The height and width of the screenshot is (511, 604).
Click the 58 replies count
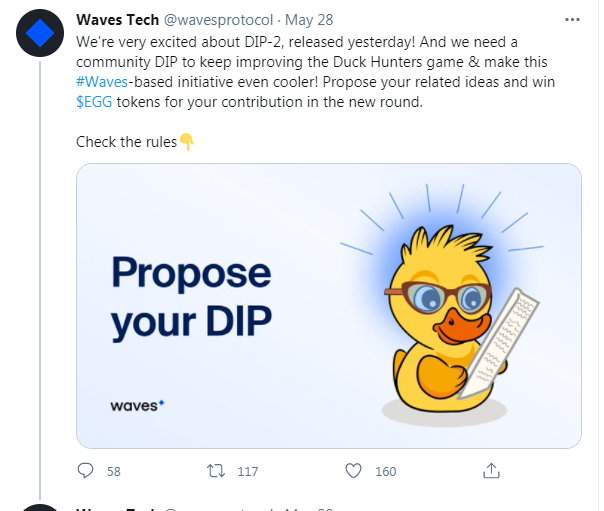(113, 472)
